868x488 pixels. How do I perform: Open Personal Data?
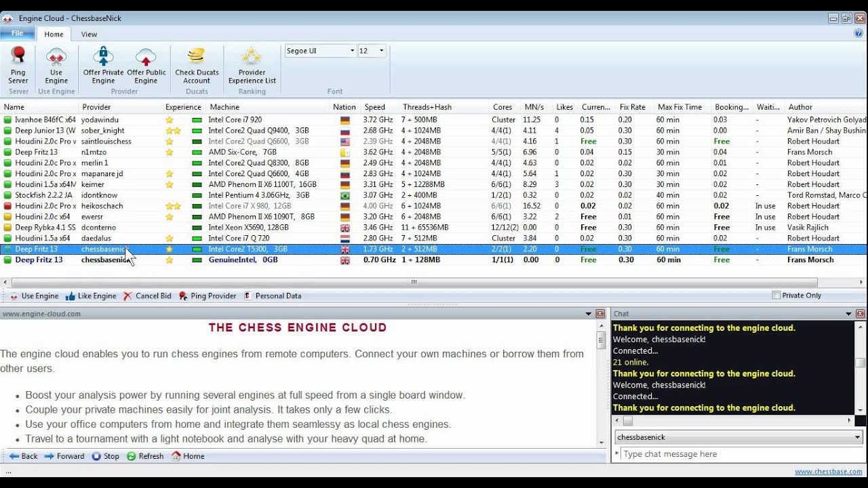click(x=272, y=296)
